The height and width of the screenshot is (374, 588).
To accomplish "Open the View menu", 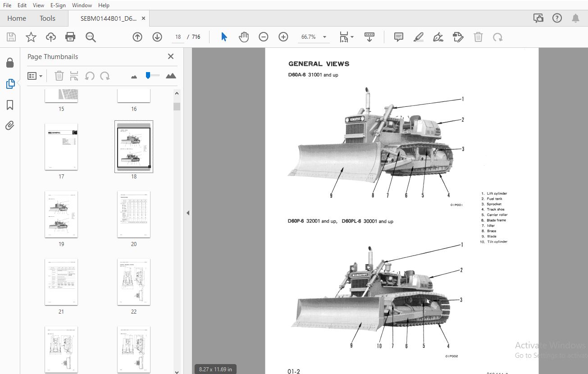I will [x=39, y=5].
